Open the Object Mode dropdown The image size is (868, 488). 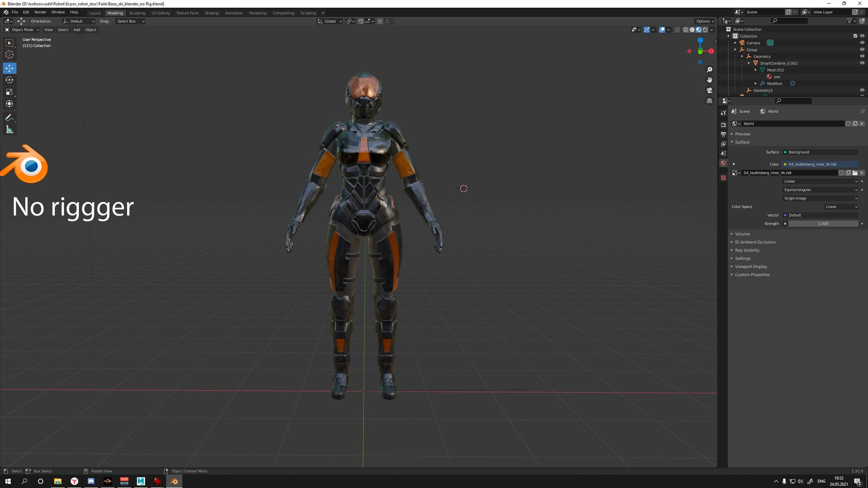pyautogui.click(x=22, y=30)
